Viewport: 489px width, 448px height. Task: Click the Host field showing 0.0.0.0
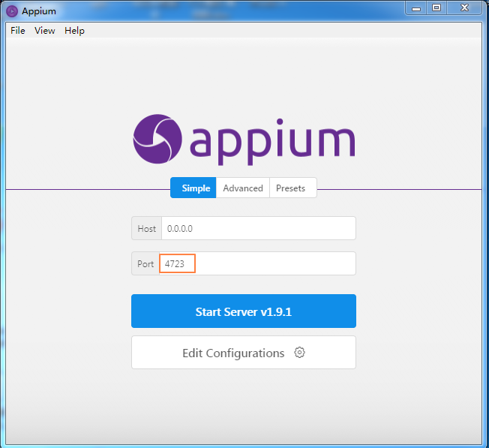[x=258, y=228]
